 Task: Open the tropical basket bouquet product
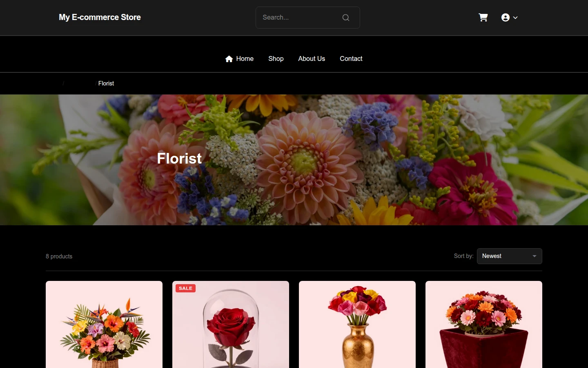click(x=104, y=325)
